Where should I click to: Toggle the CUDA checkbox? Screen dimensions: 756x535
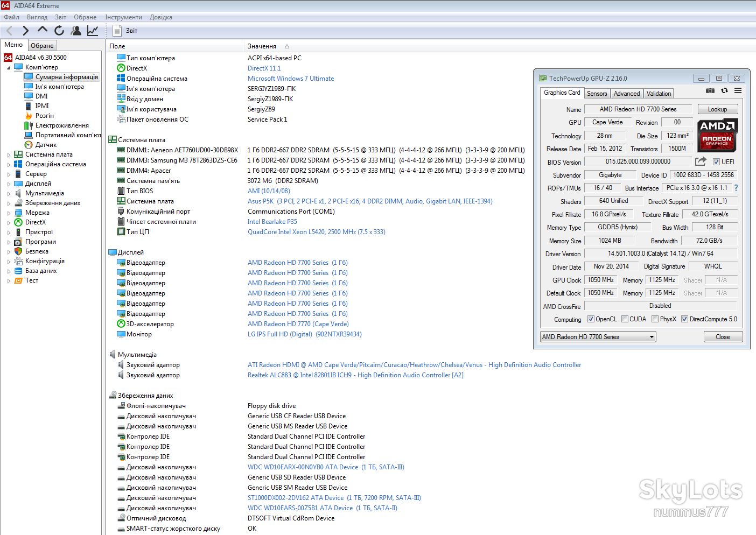point(625,319)
